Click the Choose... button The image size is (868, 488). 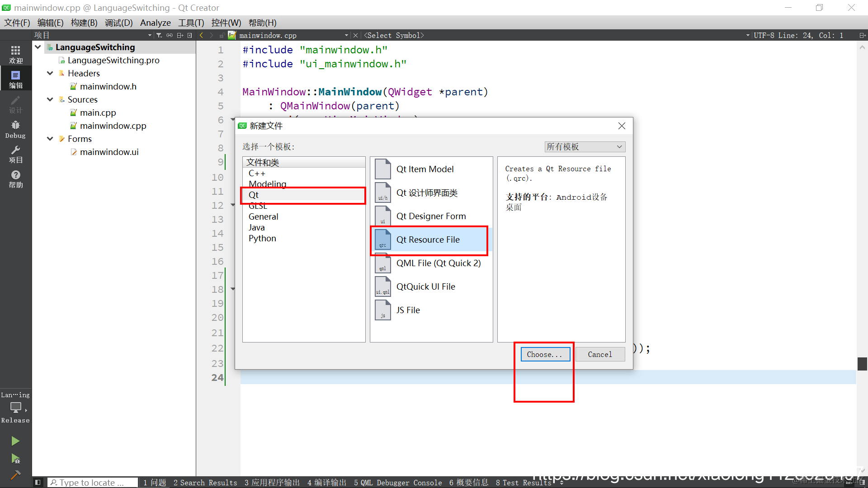pyautogui.click(x=545, y=354)
